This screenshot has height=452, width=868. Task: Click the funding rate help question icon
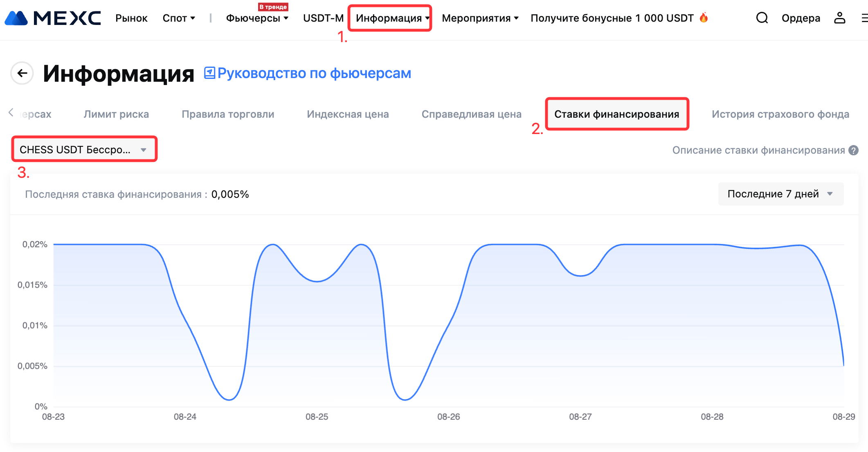pyautogui.click(x=853, y=150)
